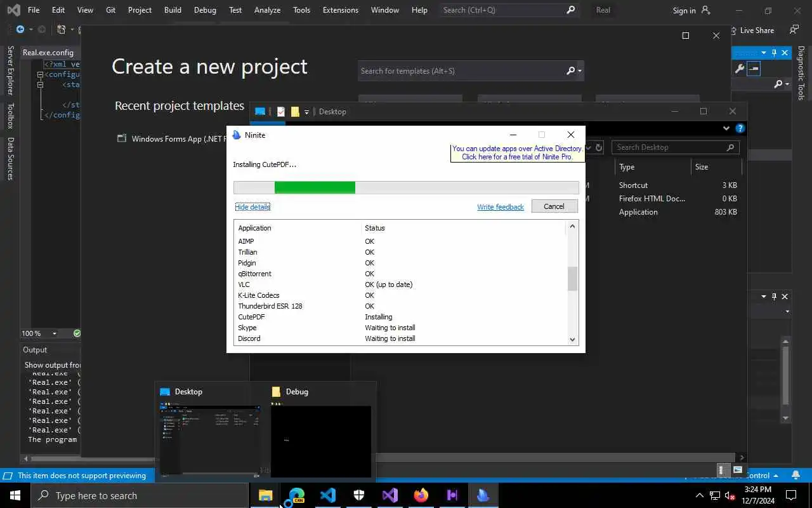The height and width of the screenshot is (508, 812).
Task: Click the Search Desktop field
Action: tap(676, 147)
